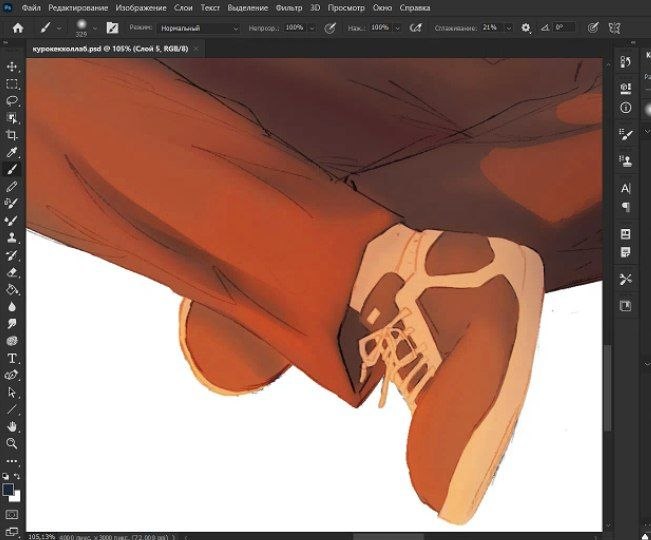Toggle the brush settings panel button

tap(113, 28)
